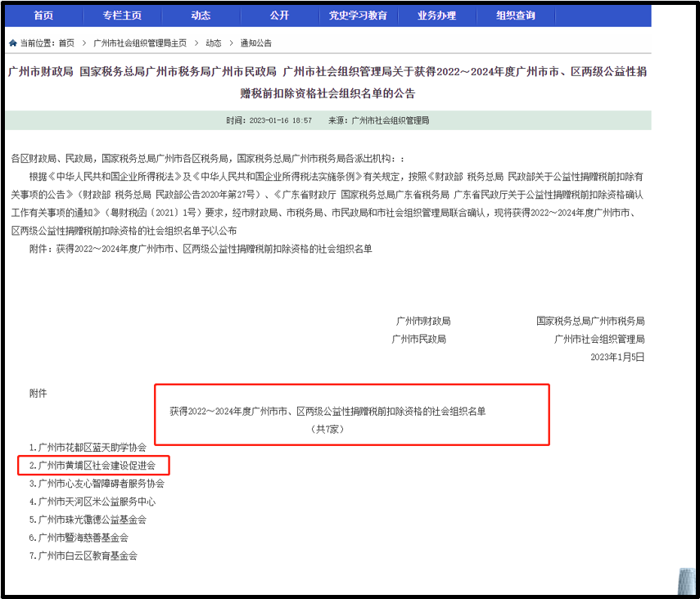Open the 组织查询 navigation tab

516,16
